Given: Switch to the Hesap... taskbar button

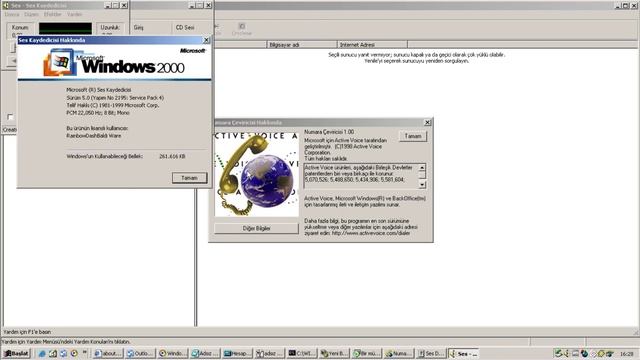Looking at the screenshot, I should tap(237, 353).
